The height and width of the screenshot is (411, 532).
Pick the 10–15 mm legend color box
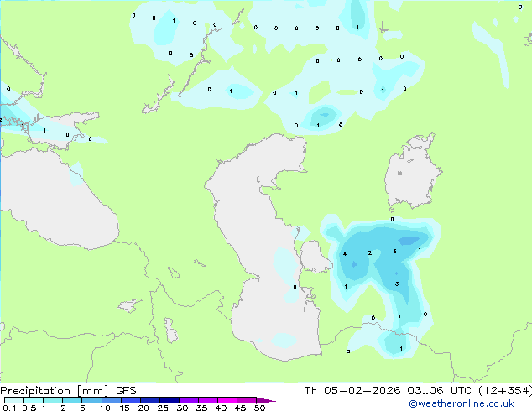pyautogui.click(x=111, y=400)
